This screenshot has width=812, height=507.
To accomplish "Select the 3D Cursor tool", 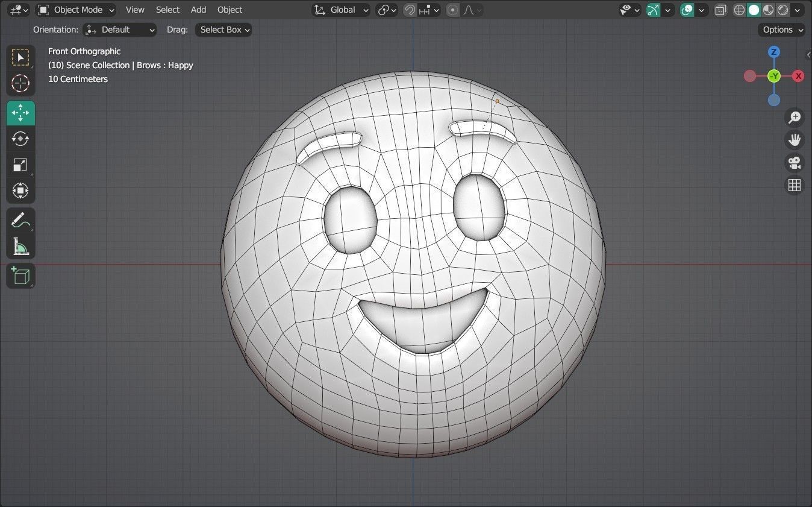I will coord(20,83).
